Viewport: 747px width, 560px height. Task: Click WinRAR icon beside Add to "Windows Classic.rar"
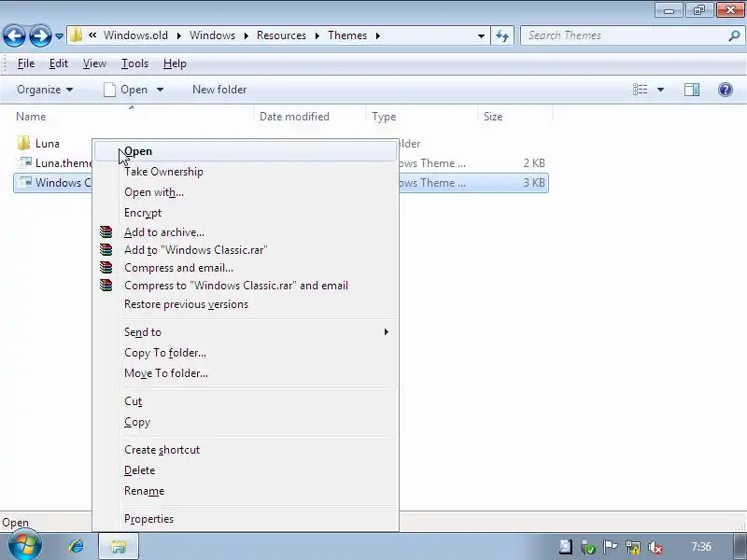[106, 249]
